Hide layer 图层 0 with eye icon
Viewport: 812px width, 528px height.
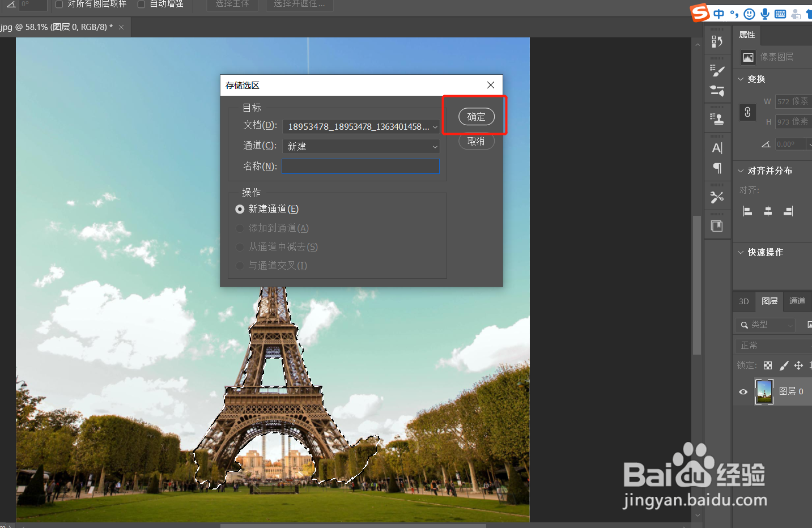tap(743, 391)
